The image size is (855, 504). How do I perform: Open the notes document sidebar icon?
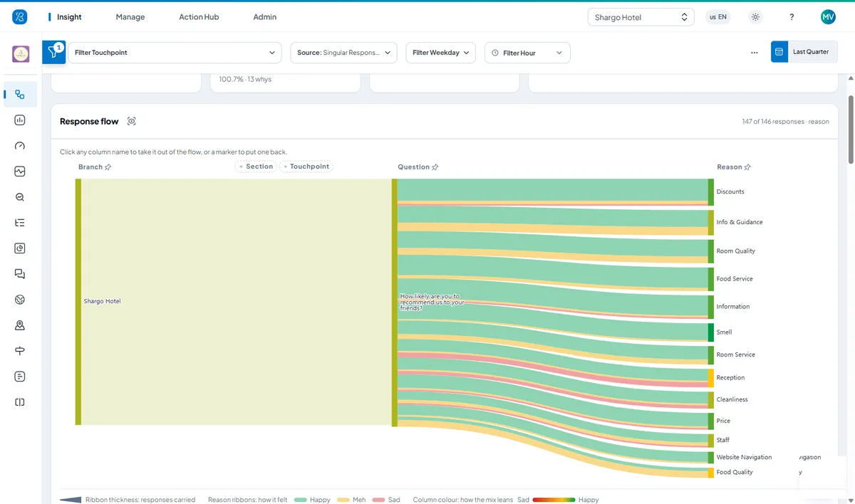tap(20, 377)
